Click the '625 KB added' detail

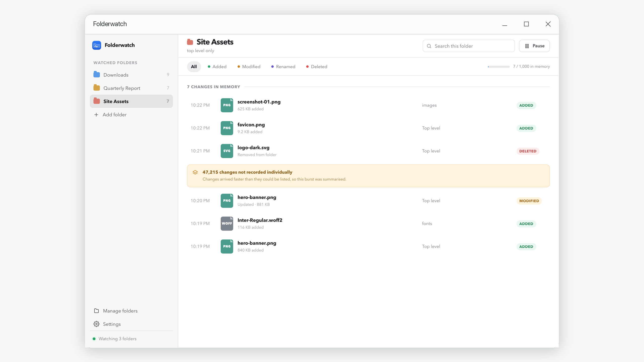(251, 109)
